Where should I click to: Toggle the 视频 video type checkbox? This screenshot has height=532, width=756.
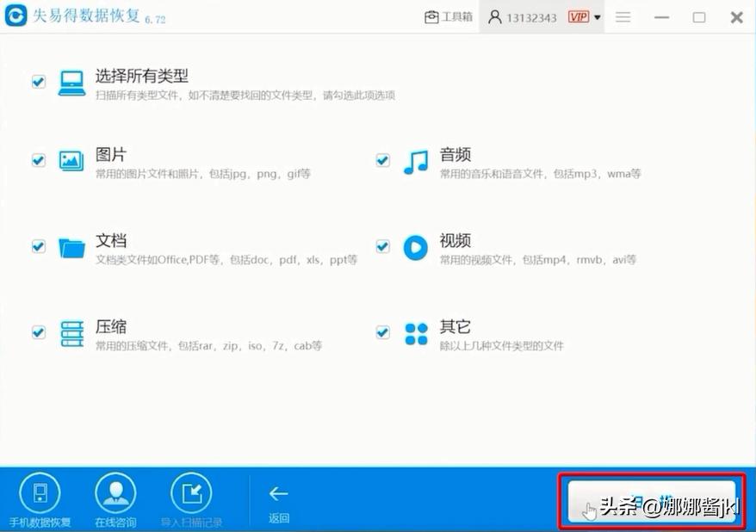coord(382,247)
